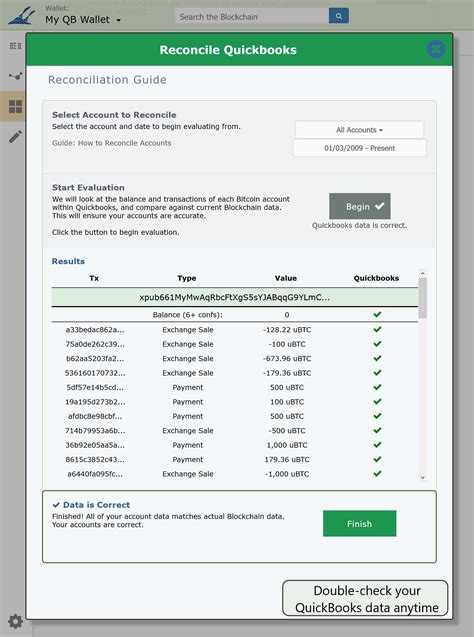Screen dimensions: 474x637
Task: Click the plow logo icon
Action: coord(22,15)
